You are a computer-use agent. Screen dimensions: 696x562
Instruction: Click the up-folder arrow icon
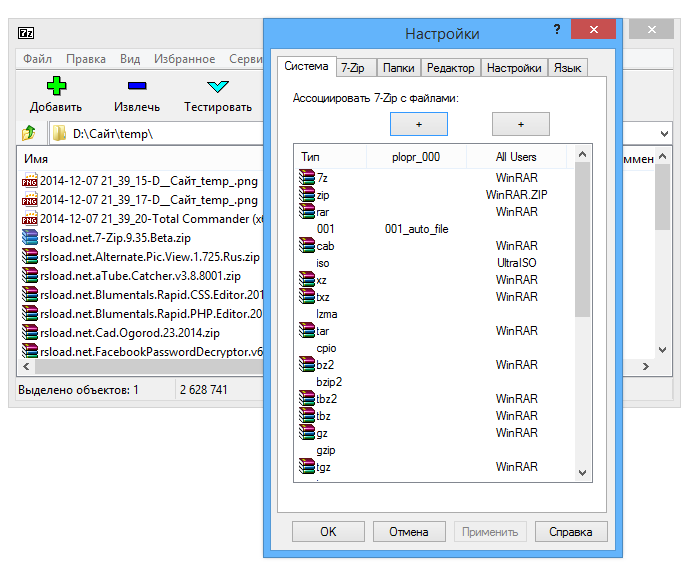29,133
